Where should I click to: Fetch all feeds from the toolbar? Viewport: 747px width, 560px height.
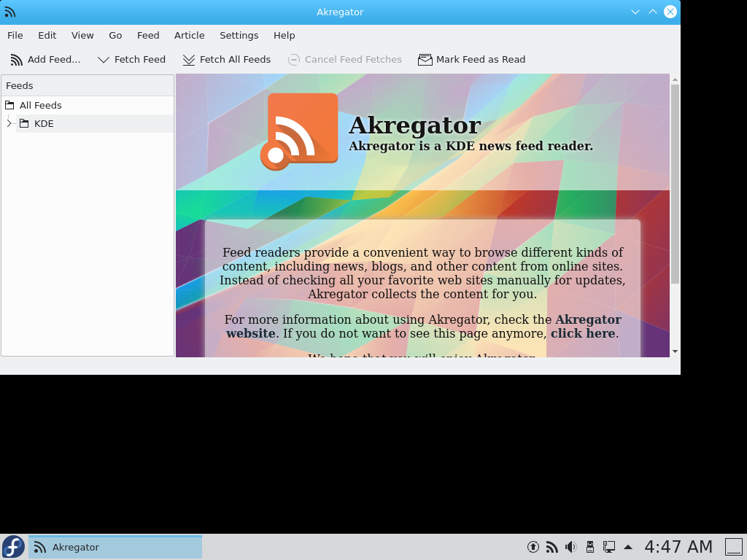coord(227,60)
